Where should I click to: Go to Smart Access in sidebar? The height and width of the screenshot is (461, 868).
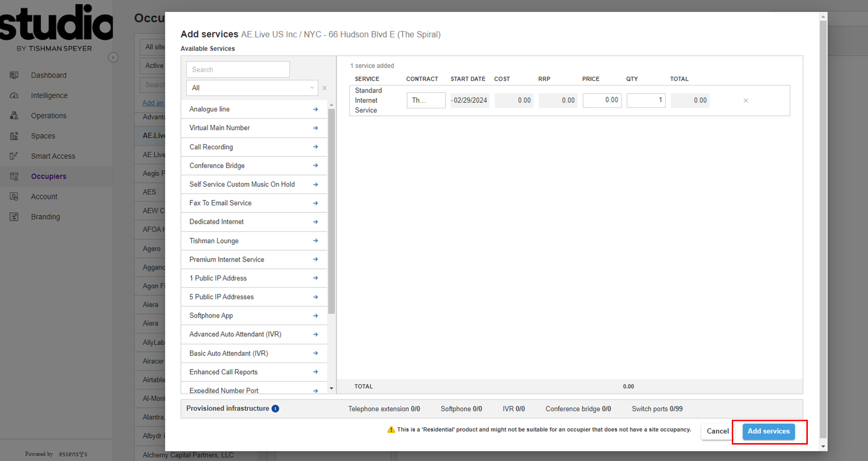click(x=53, y=156)
